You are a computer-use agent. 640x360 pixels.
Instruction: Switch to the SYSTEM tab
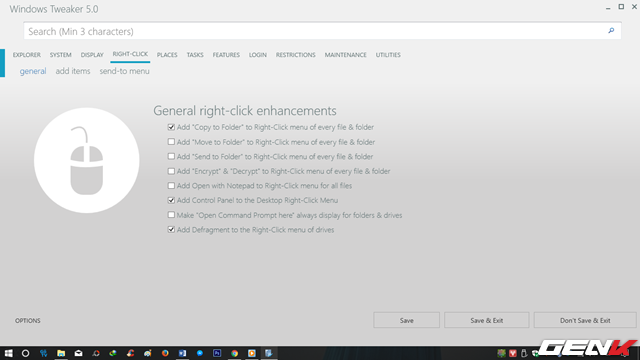pos(60,55)
